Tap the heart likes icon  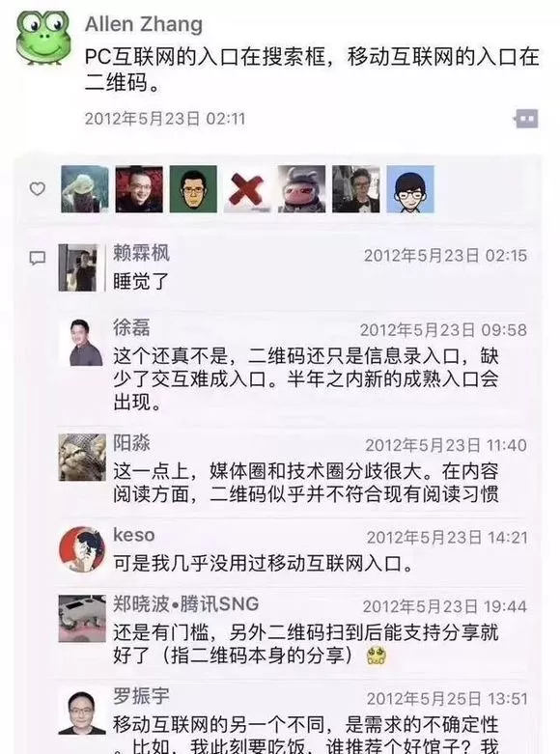click(38, 188)
